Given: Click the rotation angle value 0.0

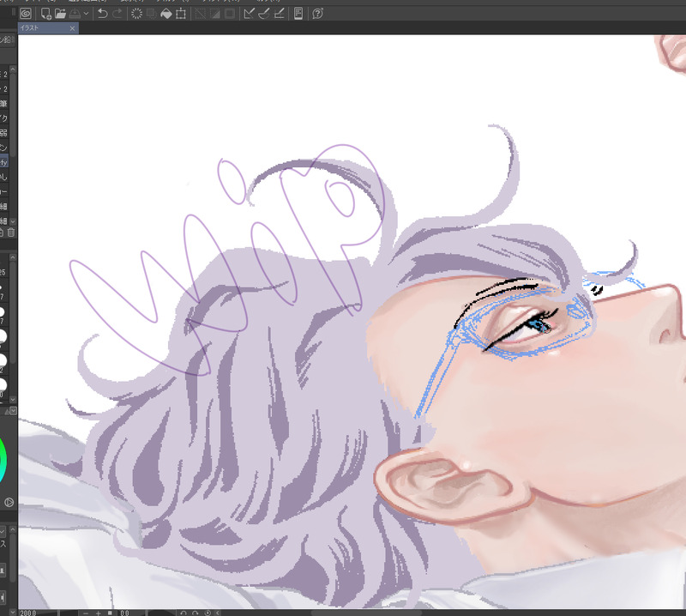Looking at the screenshot, I should [x=125, y=613].
